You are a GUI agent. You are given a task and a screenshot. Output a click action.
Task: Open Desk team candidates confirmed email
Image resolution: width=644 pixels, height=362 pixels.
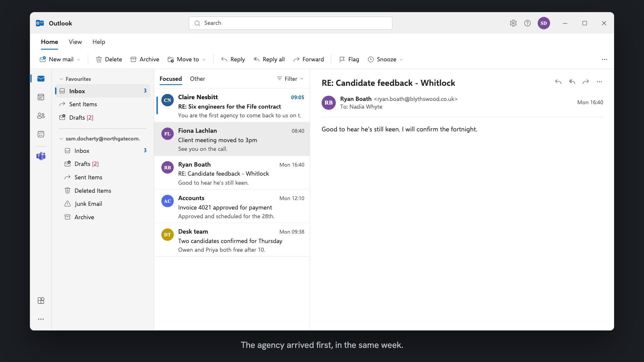(232, 240)
